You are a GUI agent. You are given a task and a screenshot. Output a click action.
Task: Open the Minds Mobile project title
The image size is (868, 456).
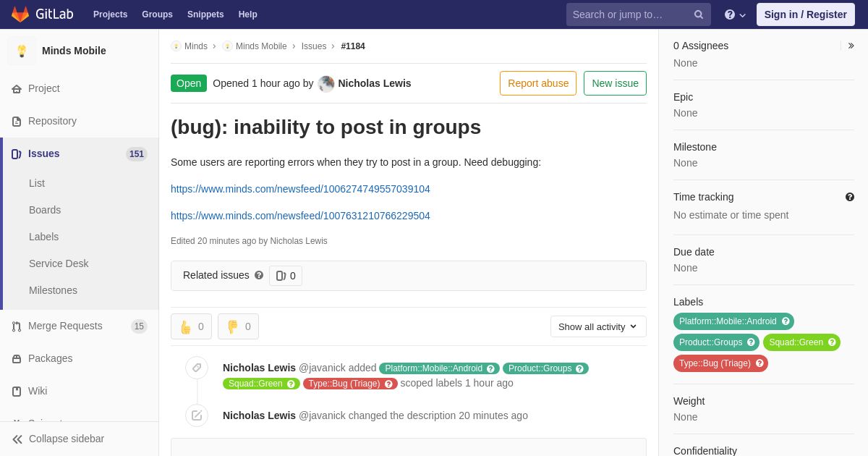tap(74, 51)
